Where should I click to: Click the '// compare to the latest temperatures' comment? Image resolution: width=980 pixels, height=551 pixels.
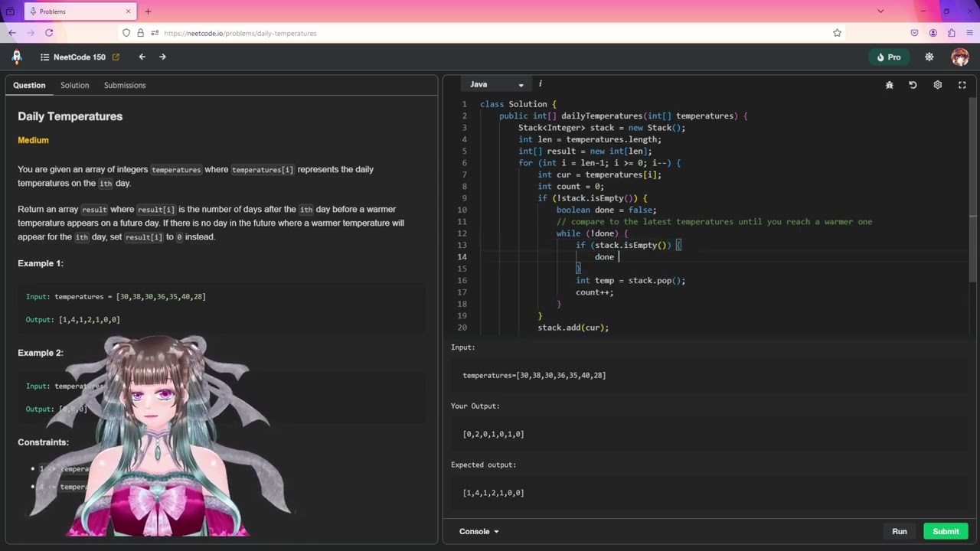[x=714, y=222]
